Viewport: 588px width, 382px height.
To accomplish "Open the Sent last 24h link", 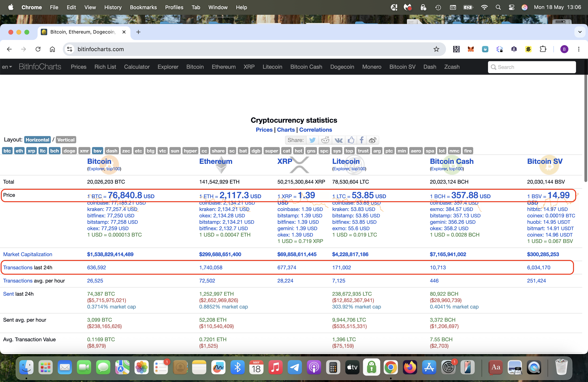I will (x=8, y=294).
